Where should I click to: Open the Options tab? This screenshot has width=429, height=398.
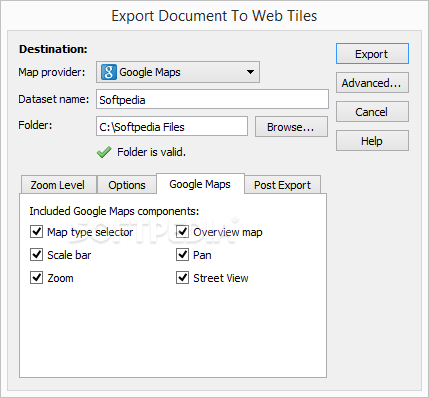(127, 185)
